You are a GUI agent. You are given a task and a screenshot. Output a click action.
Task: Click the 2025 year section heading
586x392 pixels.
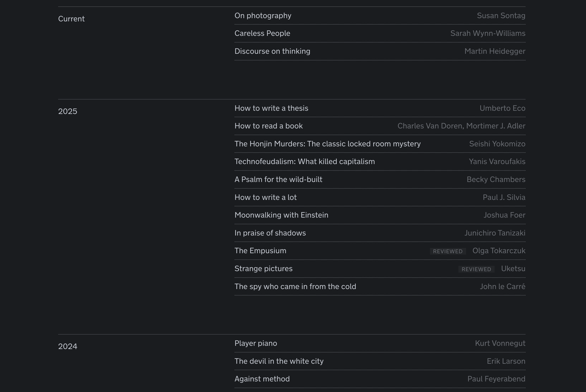pos(68,111)
